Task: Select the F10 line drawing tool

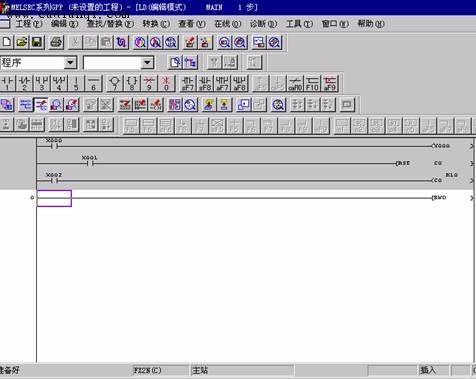Action: pos(312,83)
